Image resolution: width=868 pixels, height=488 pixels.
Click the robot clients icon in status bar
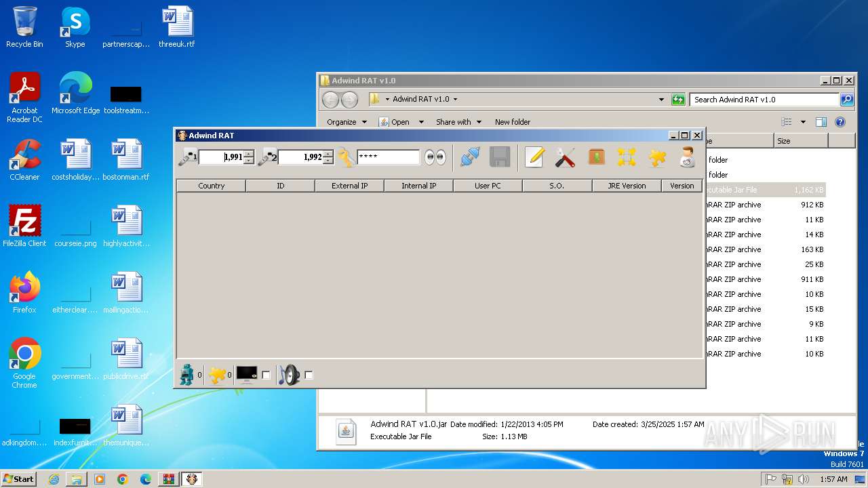(187, 375)
